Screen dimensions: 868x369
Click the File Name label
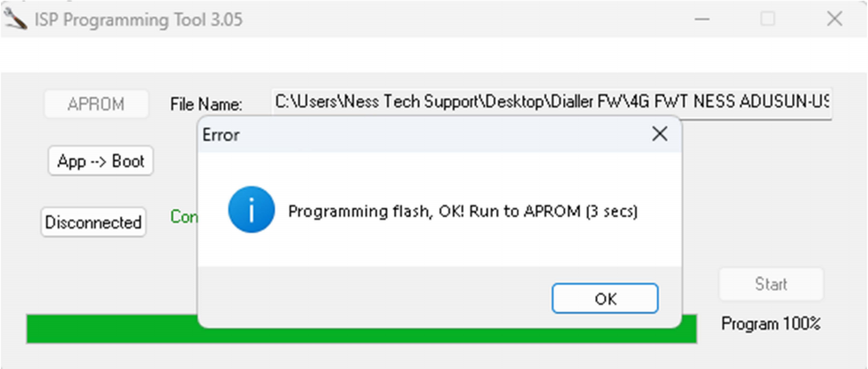pos(206,104)
